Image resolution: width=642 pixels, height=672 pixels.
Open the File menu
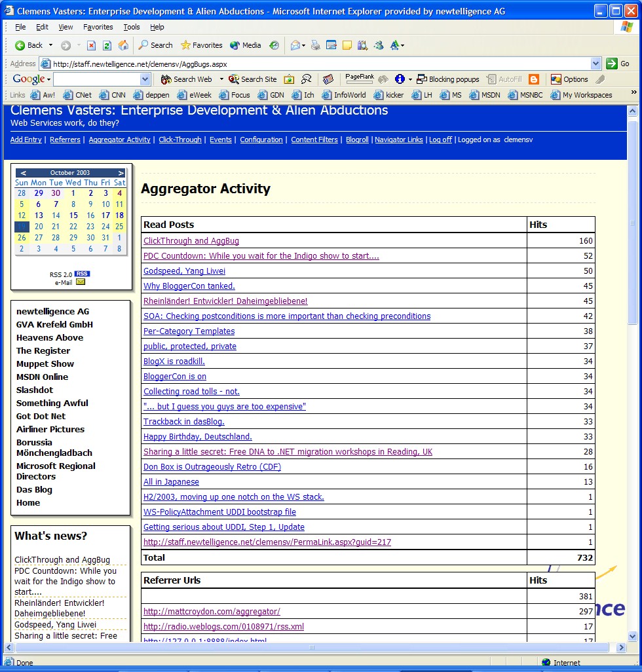20,27
